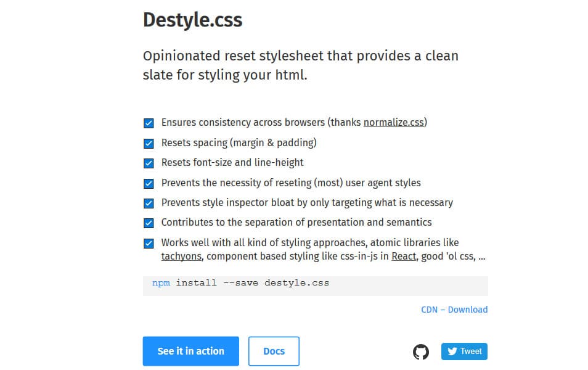Toggle the presentation and semantics checkbox
Screen dimensions: 588x370
click(x=149, y=223)
